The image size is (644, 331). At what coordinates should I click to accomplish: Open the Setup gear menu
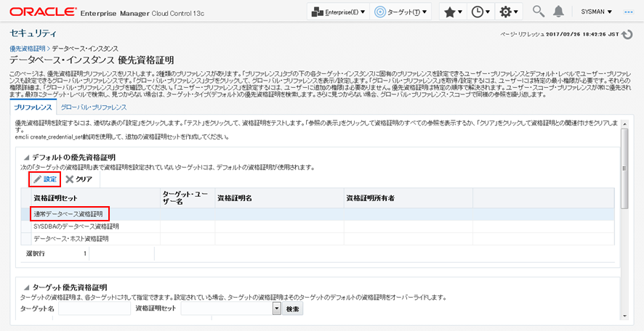click(x=509, y=12)
